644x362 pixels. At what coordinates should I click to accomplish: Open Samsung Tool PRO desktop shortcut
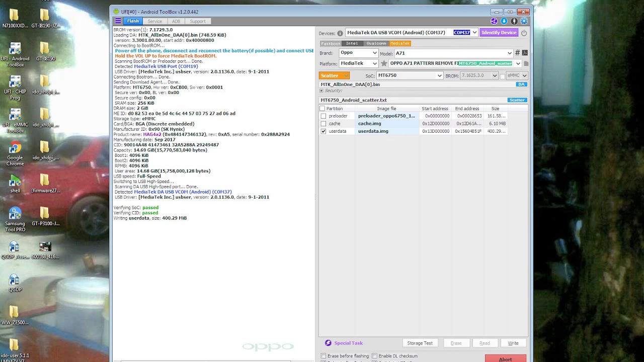(15, 220)
